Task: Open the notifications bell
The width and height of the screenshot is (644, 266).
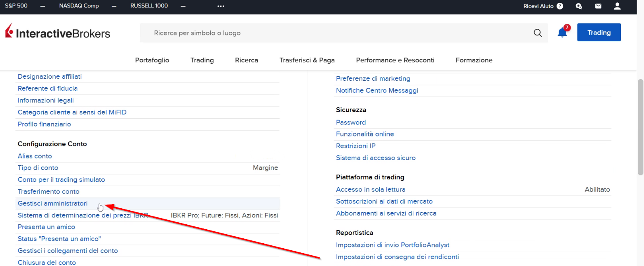Action: point(562,33)
